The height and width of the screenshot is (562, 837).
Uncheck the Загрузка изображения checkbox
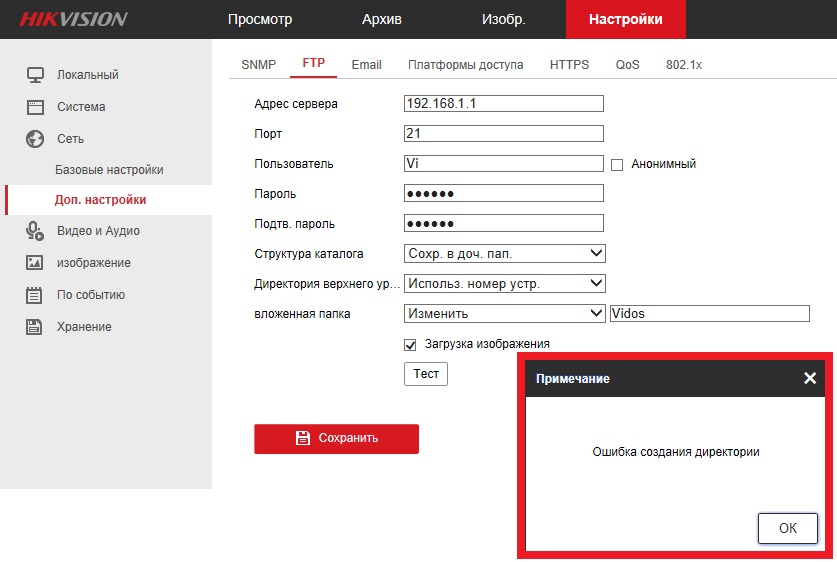pos(410,344)
